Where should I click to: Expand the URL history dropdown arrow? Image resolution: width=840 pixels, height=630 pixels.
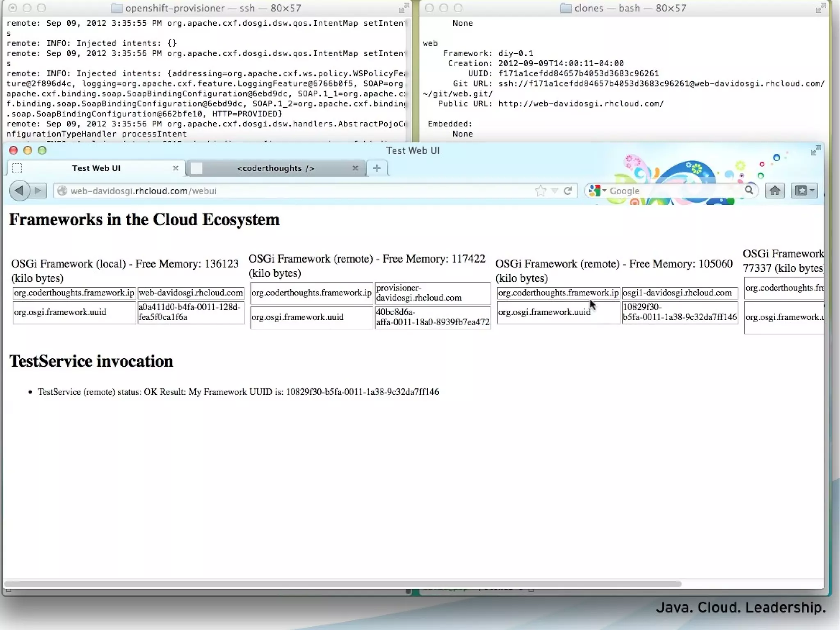(x=555, y=191)
